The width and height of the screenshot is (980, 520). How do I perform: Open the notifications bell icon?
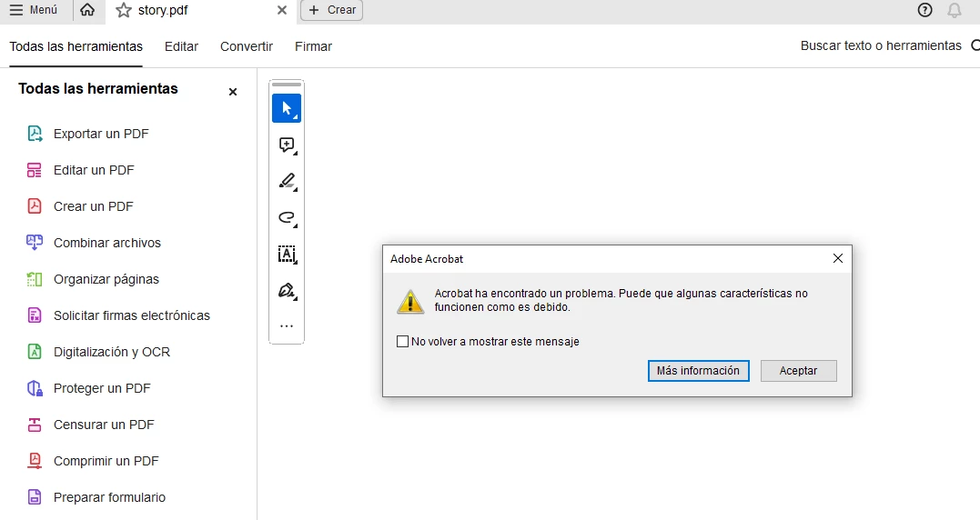[x=955, y=10]
